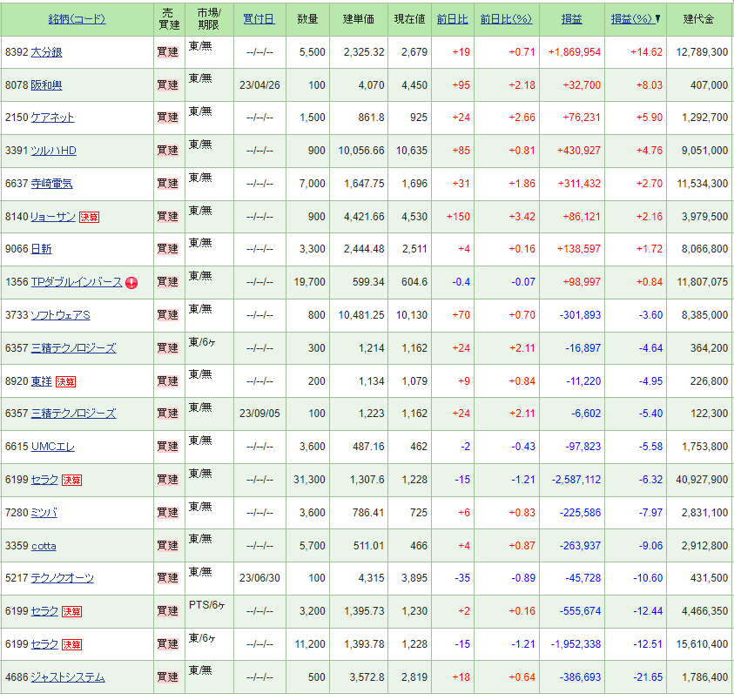Click the 決算 badge in the セラク PTS/6ヶ row

pyautogui.click(x=71, y=611)
